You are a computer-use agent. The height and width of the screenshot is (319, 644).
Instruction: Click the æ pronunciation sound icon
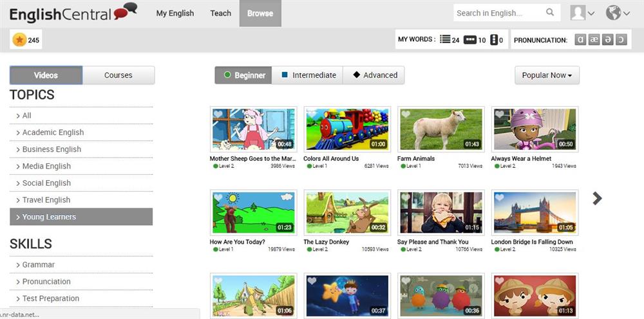pos(594,40)
